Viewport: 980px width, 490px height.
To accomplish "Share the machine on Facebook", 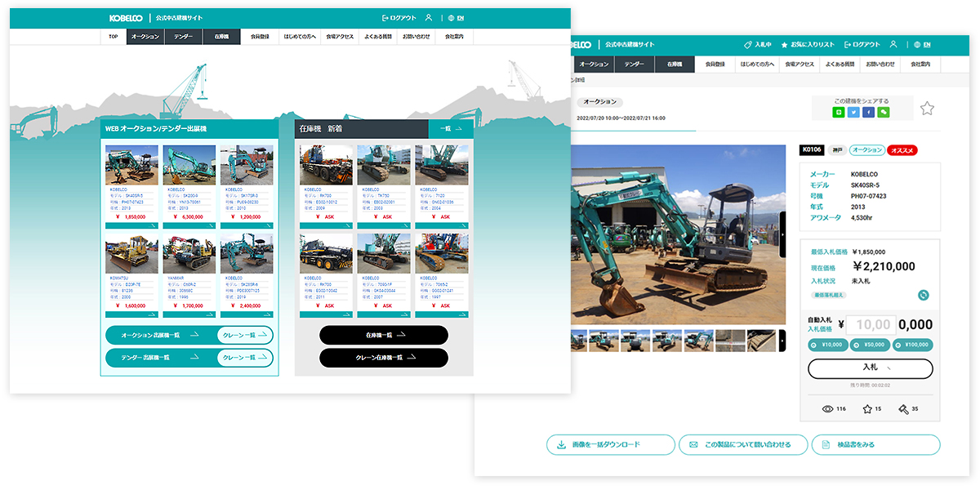I will pos(868,112).
